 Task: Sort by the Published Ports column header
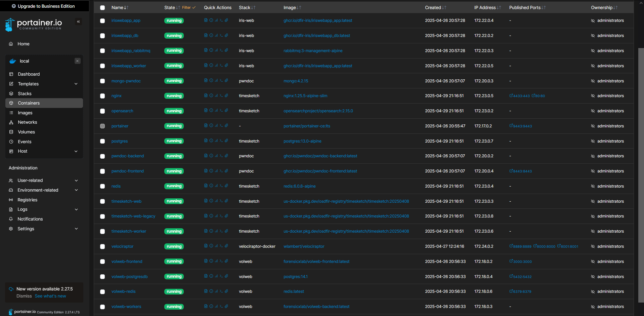tap(527, 7)
